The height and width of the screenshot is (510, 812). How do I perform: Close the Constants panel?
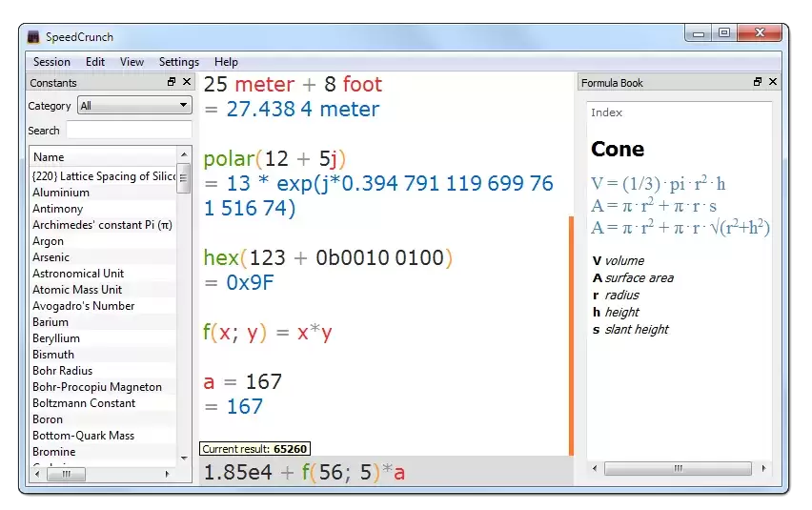(187, 82)
